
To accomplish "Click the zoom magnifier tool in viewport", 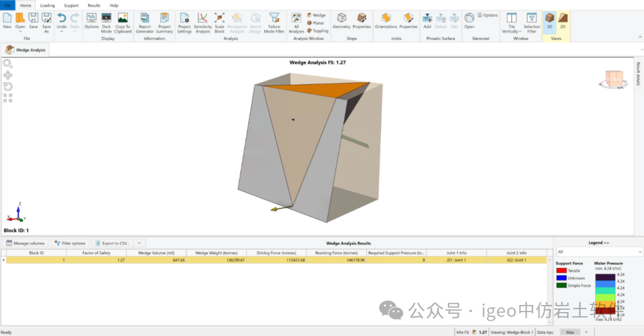I will click(x=8, y=64).
